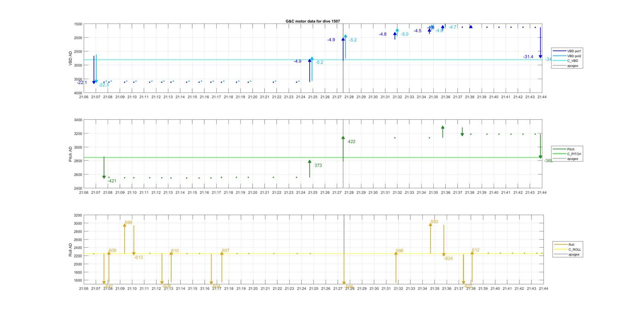Click the "610" roll data label
The image size is (644, 319).
(175, 251)
